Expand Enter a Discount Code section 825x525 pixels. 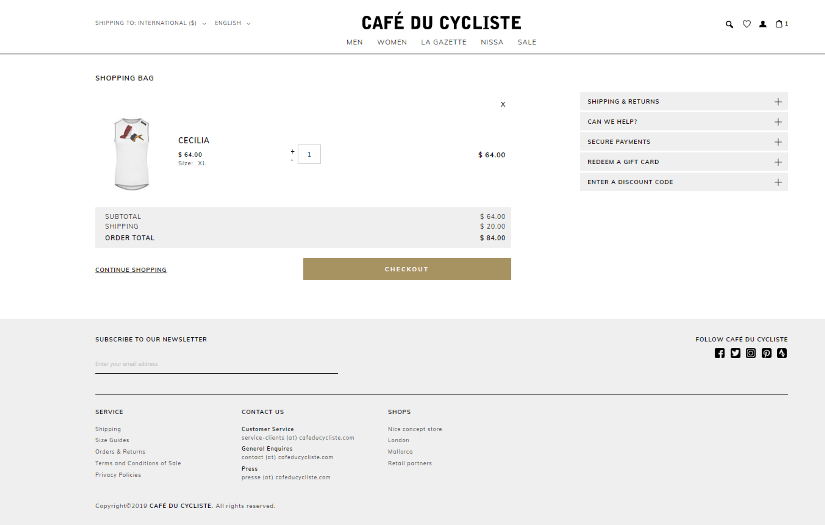683,182
